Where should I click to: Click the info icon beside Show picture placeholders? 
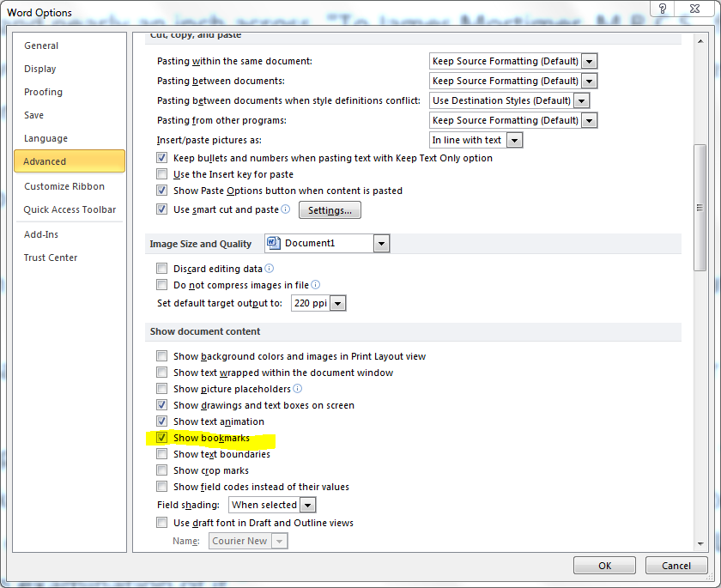(298, 389)
